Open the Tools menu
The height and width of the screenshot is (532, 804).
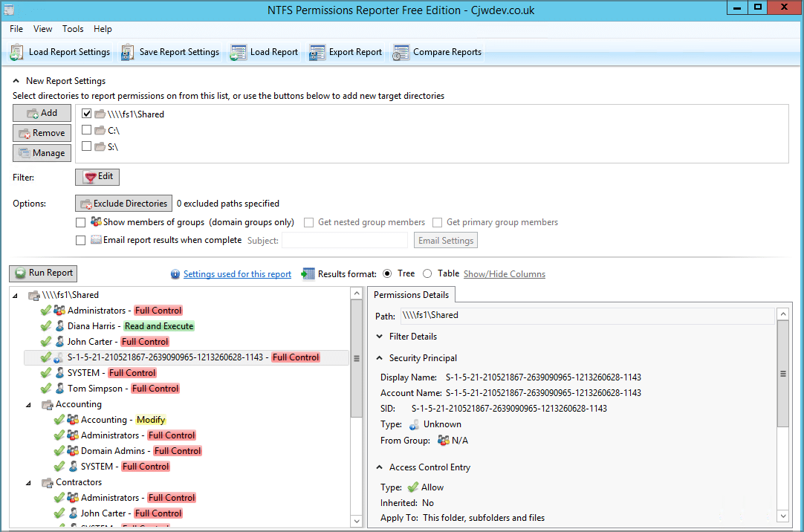(73, 29)
